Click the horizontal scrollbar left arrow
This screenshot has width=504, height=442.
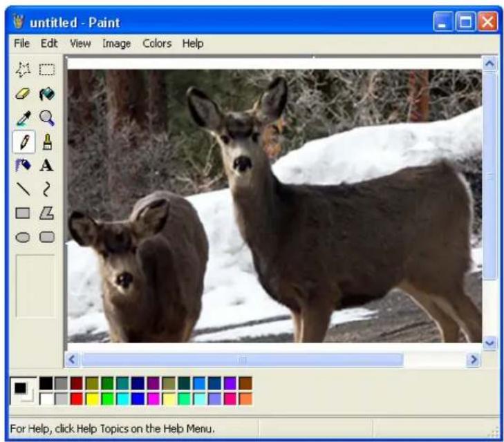73,360
